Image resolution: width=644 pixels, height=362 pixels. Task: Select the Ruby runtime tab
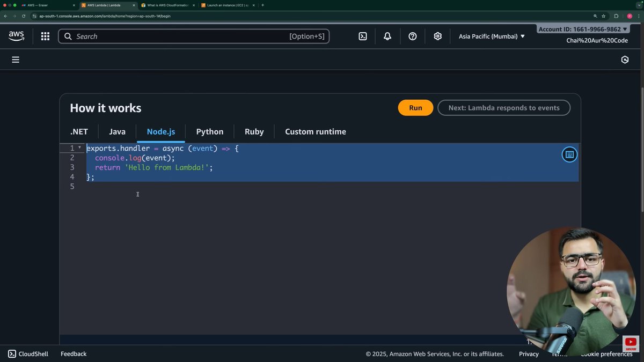254,132
